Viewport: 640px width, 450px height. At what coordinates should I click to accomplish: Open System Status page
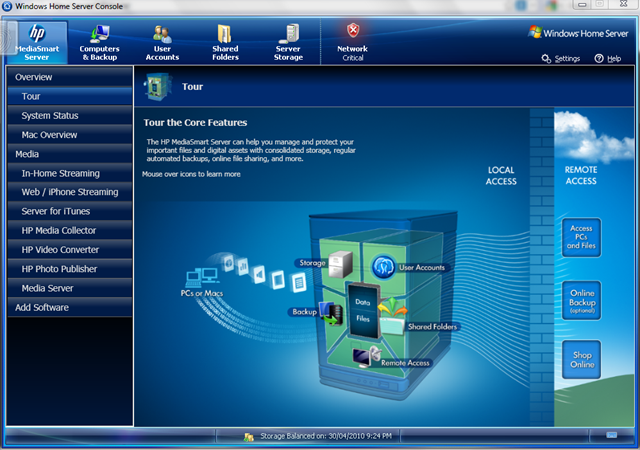(70, 116)
